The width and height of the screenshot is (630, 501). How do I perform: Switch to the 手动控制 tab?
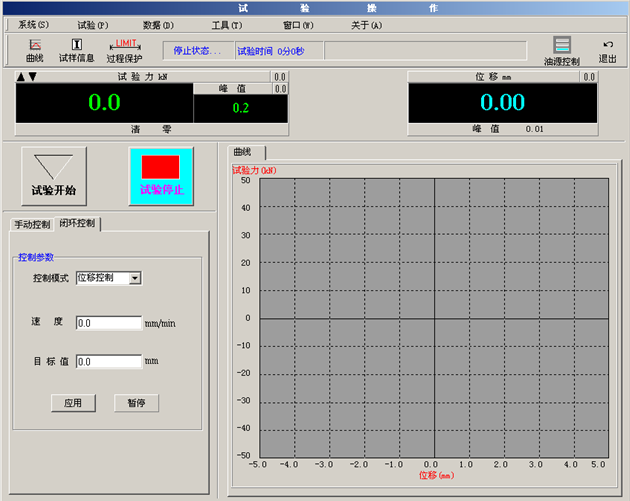(32, 224)
